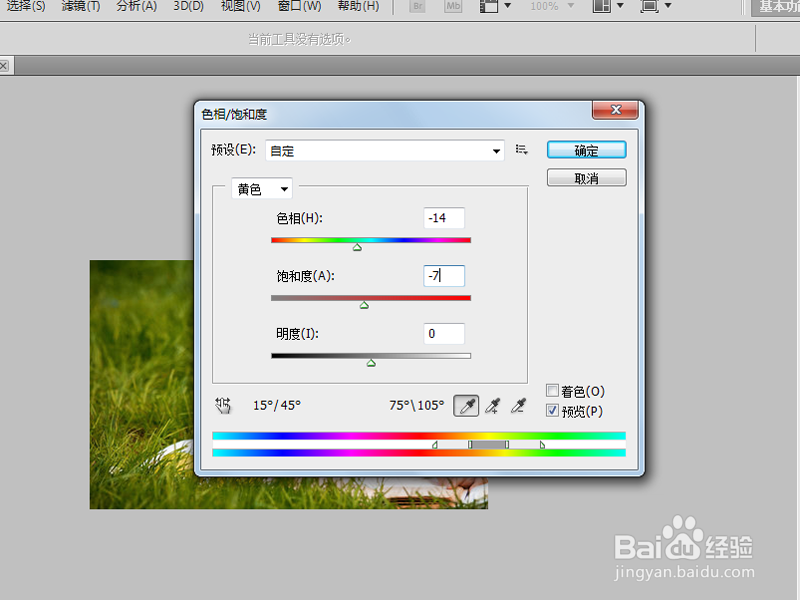Select the Add to Sample eyedropper
The height and width of the screenshot is (600, 800).
pyautogui.click(x=491, y=404)
